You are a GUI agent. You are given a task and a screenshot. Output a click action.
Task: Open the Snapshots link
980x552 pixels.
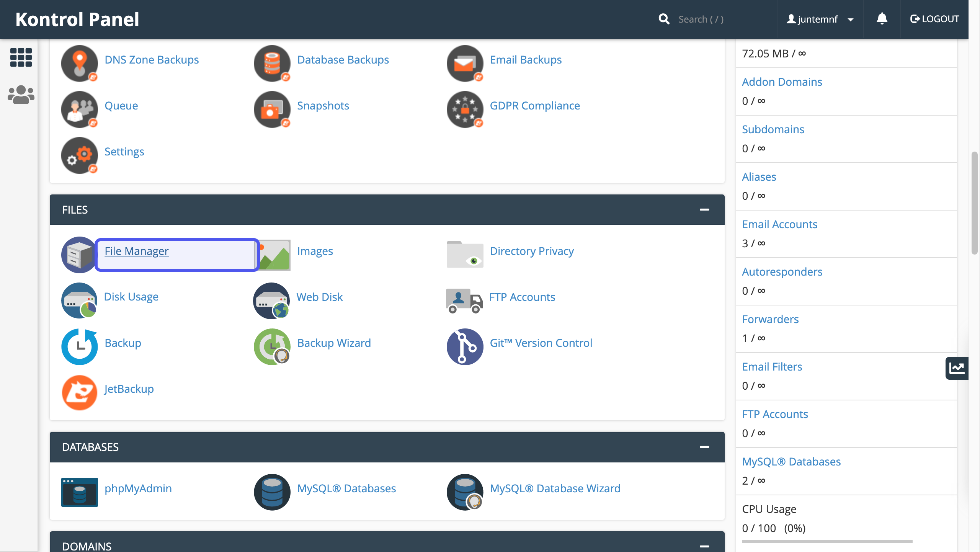(x=323, y=105)
